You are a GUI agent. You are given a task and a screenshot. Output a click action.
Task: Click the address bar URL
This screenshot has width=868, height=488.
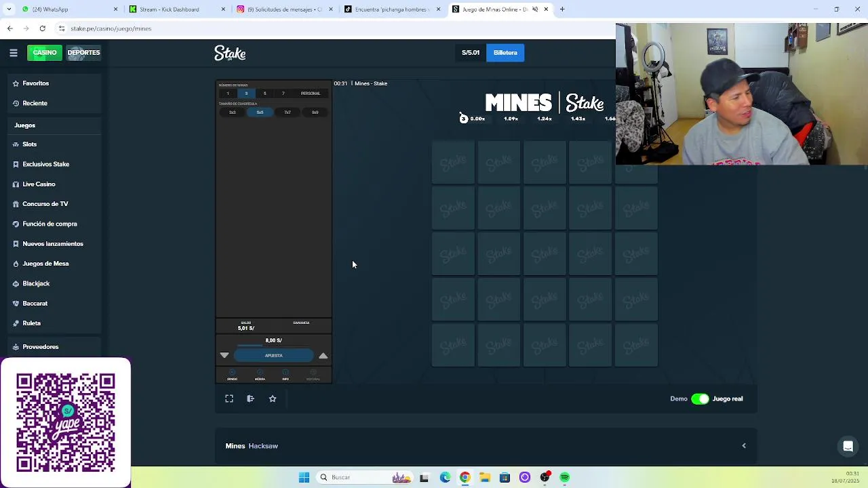pos(111,28)
